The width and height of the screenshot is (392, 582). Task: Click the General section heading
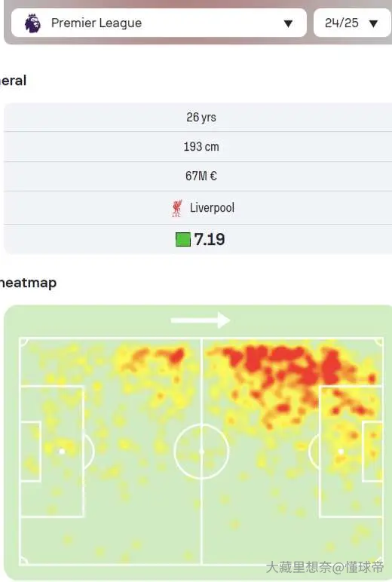[13, 81]
